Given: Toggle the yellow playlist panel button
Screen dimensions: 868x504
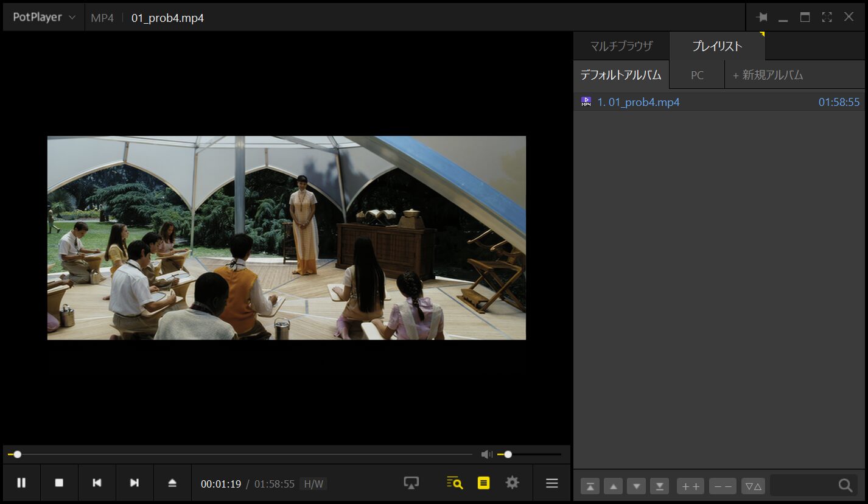Looking at the screenshot, I should [x=484, y=483].
